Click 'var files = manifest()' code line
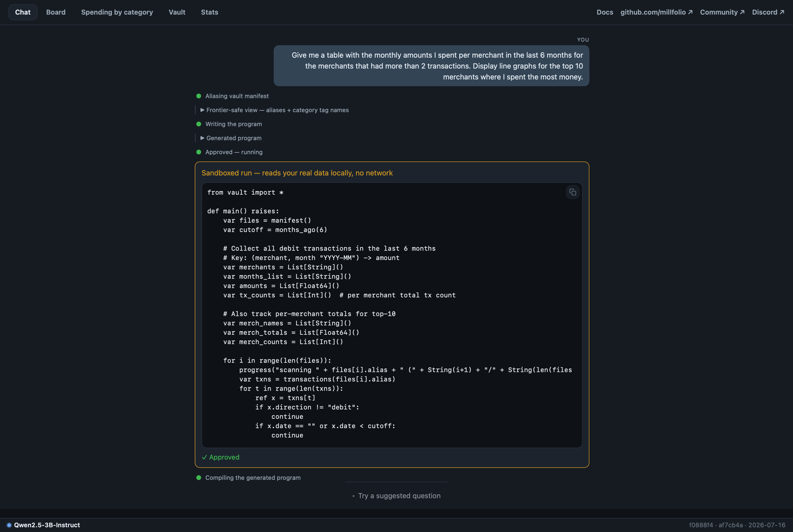 (x=267, y=221)
